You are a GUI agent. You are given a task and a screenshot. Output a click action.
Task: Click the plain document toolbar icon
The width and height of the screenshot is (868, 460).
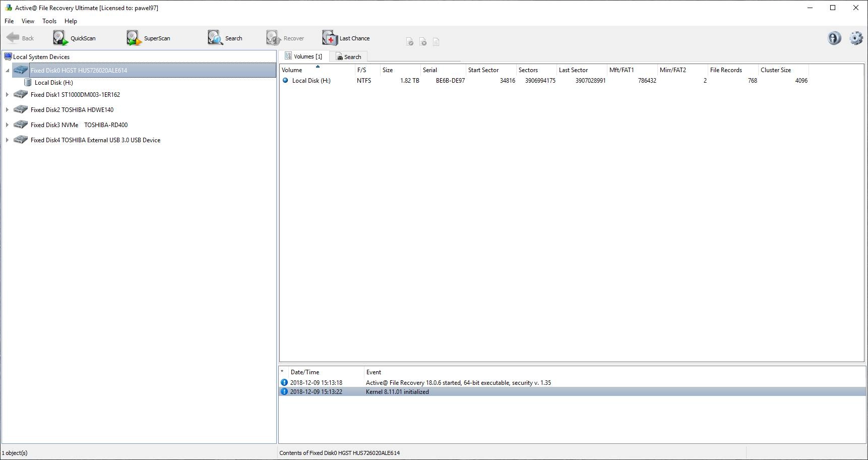point(436,42)
